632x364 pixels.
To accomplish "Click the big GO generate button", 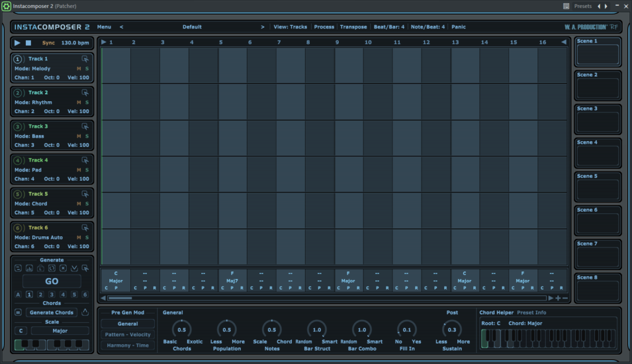I will (x=52, y=281).
